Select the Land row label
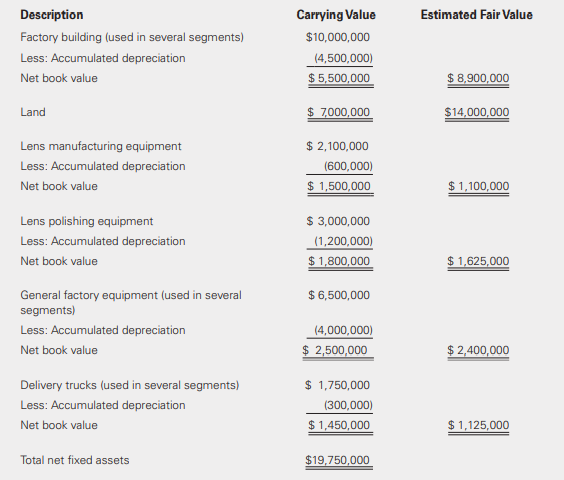Image resolution: width=564 pixels, height=480 pixels. pyautogui.click(x=33, y=112)
